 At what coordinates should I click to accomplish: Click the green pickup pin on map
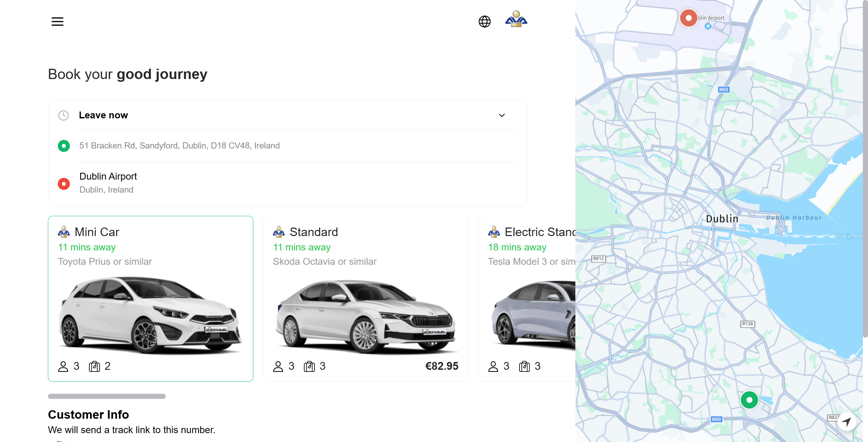click(x=749, y=400)
